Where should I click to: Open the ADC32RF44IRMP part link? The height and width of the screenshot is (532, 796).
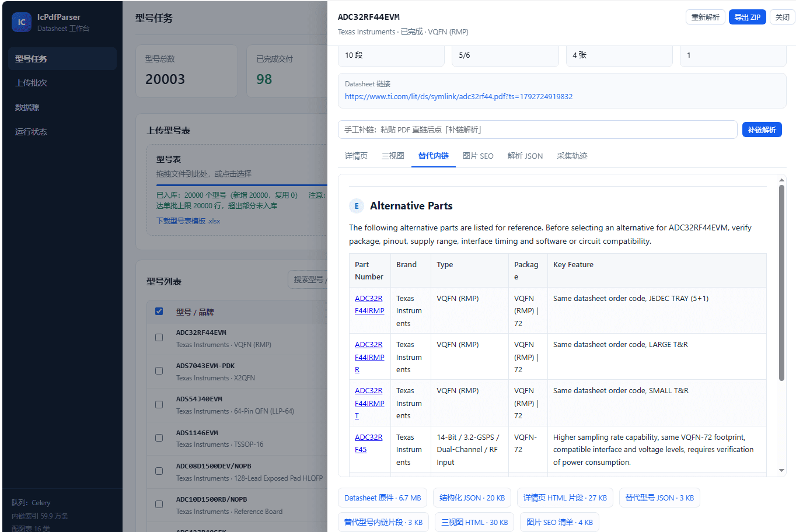tap(369, 304)
